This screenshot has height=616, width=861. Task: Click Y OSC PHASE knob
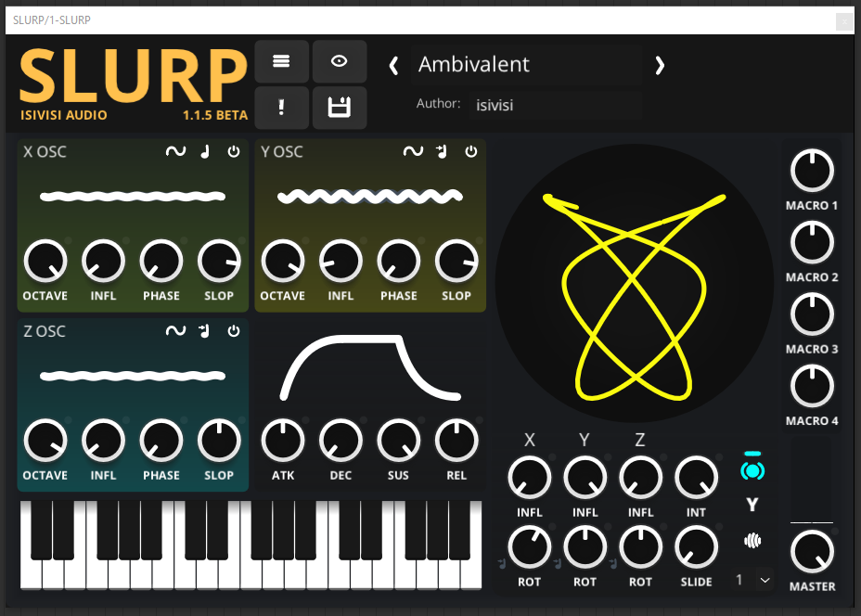coord(399,261)
